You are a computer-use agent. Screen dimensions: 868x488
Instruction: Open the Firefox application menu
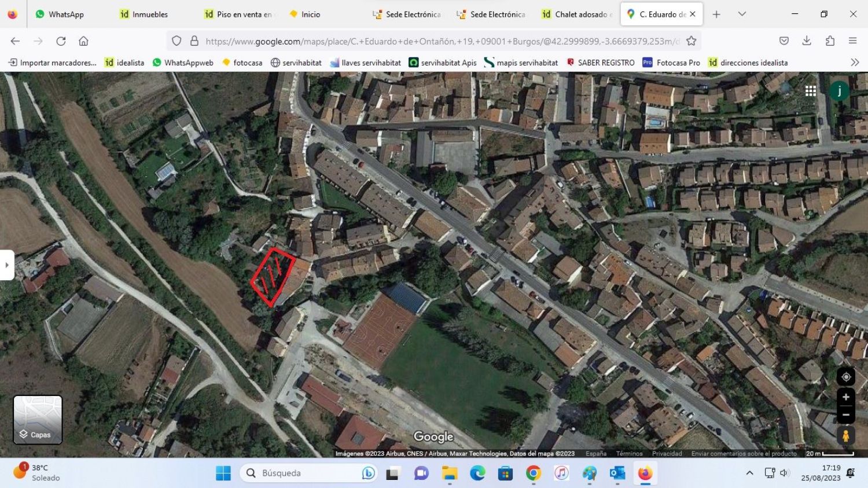pos(852,41)
